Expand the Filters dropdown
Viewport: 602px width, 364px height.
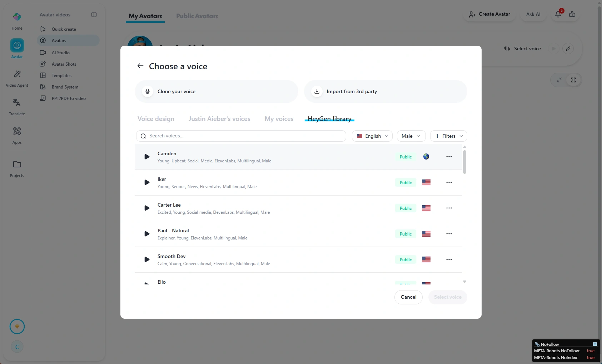(448, 136)
